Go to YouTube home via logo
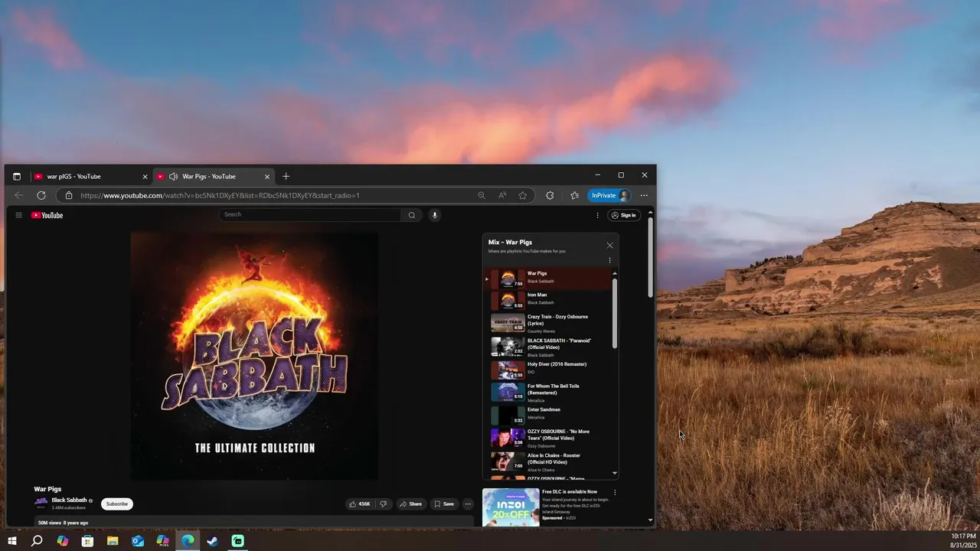The width and height of the screenshot is (980, 551). click(x=47, y=215)
